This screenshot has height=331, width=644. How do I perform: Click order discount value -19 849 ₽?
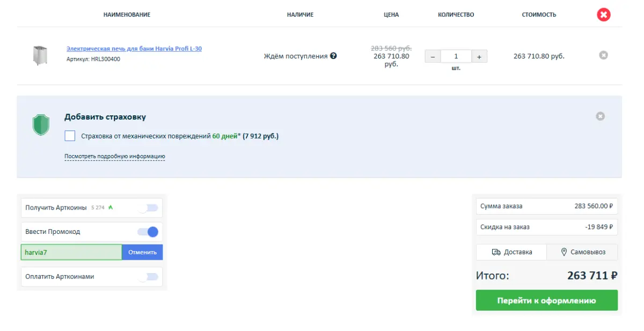point(599,227)
